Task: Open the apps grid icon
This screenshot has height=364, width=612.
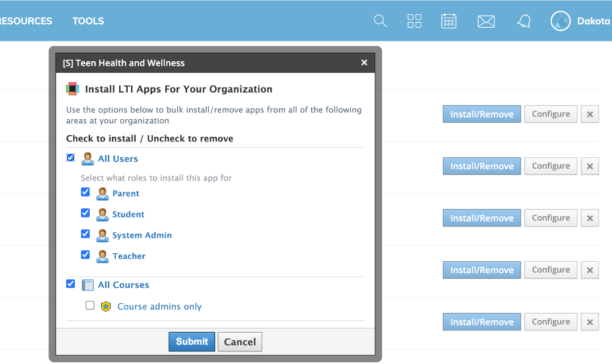Action: pos(414,21)
